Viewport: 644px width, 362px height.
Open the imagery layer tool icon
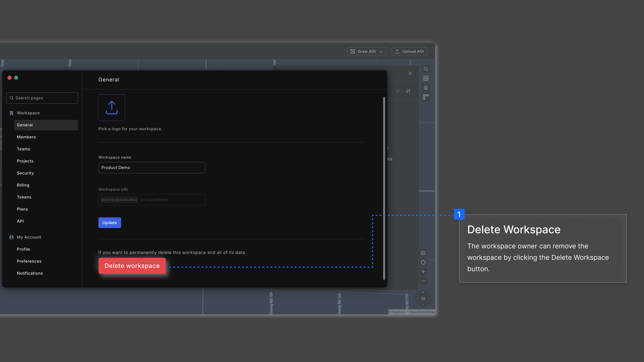point(426,78)
